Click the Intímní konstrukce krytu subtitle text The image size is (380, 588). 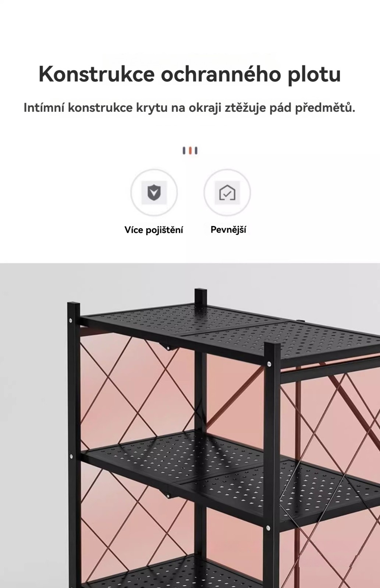coord(189,108)
